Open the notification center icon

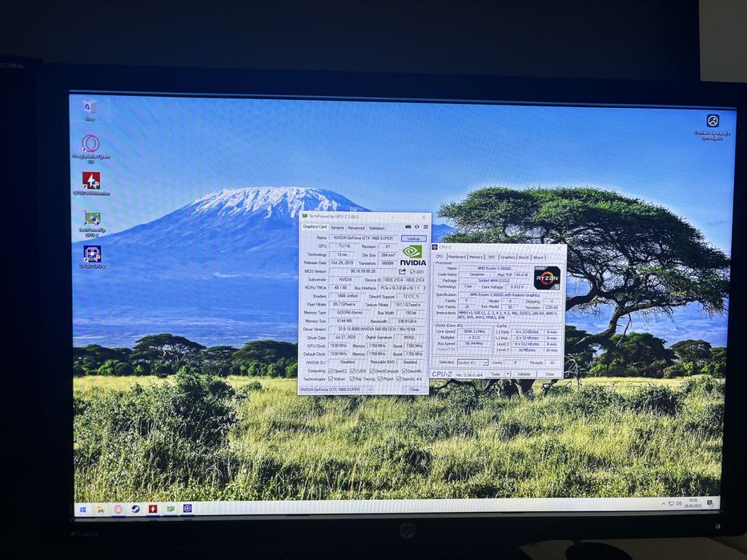(x=710, y=503)
